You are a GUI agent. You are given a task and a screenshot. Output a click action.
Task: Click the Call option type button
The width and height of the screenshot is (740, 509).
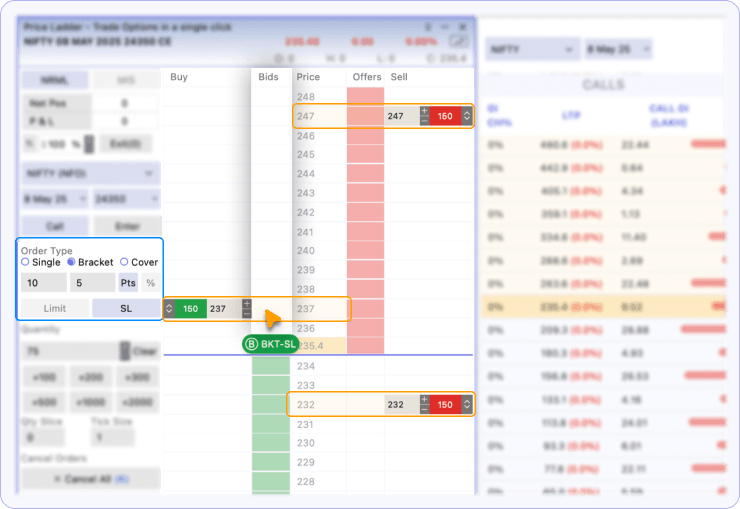coord(55,226)
